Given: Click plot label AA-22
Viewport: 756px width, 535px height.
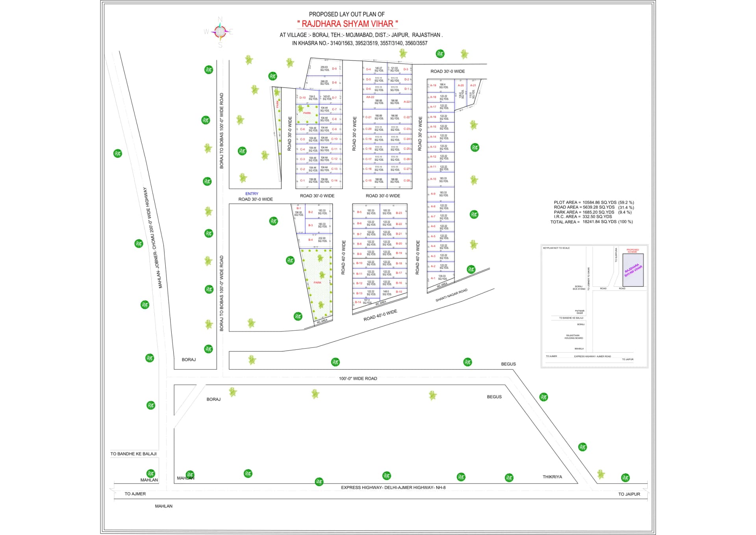Looking at the screenshot, I should coord(370,97).
